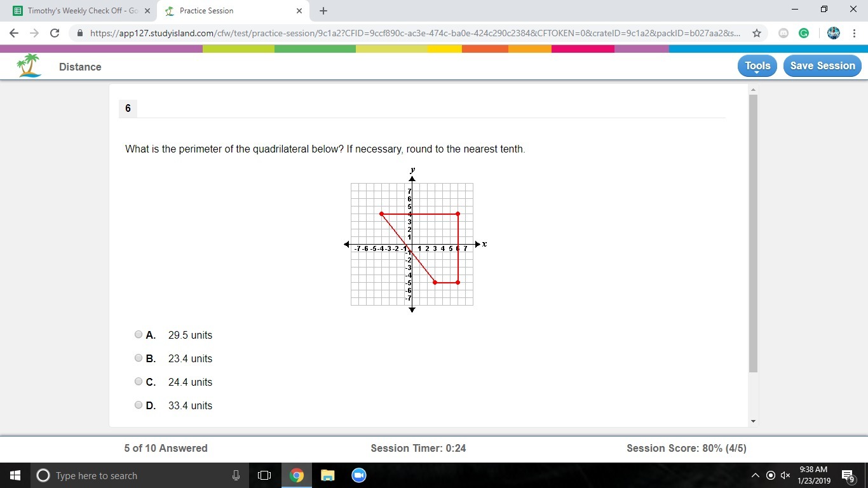
Task: Click the browser address bar URL
Action: [x=415, y=33]
